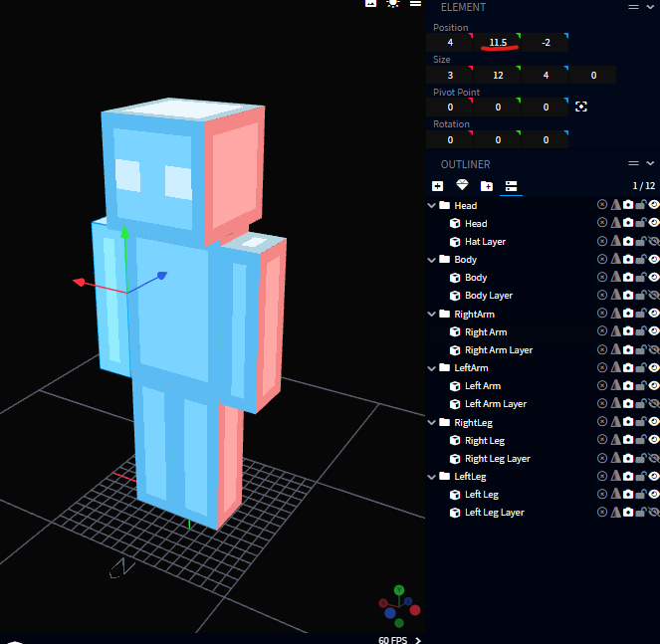This screenshot has width=660, height=644.
Task: Click the Add Mesh diamond icon
Action: (462, 186)
